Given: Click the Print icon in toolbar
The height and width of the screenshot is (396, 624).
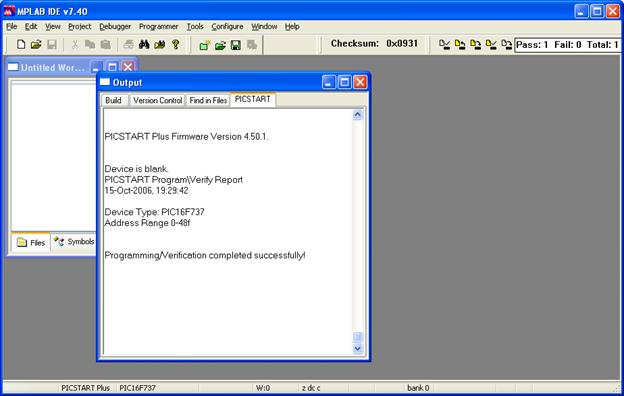Looking at the screenshot, I should pyautogui.click(x=128, y=45).
